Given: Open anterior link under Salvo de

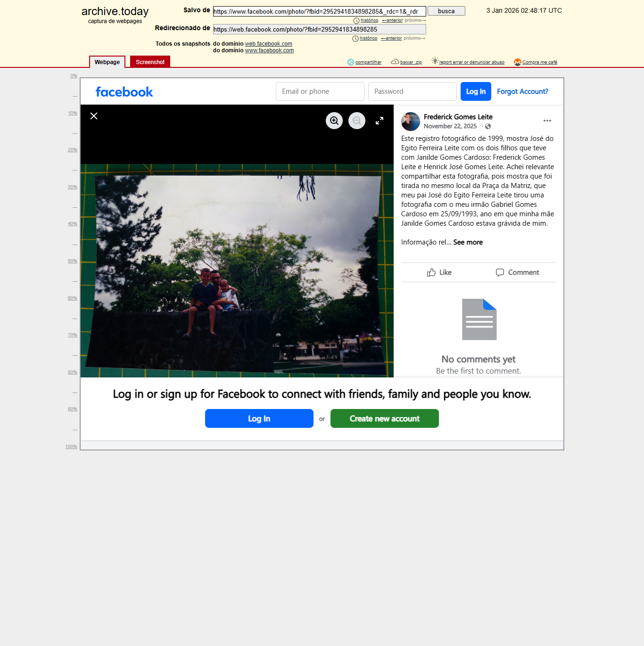Looking at the screenshot, I should tap(392, 20).
